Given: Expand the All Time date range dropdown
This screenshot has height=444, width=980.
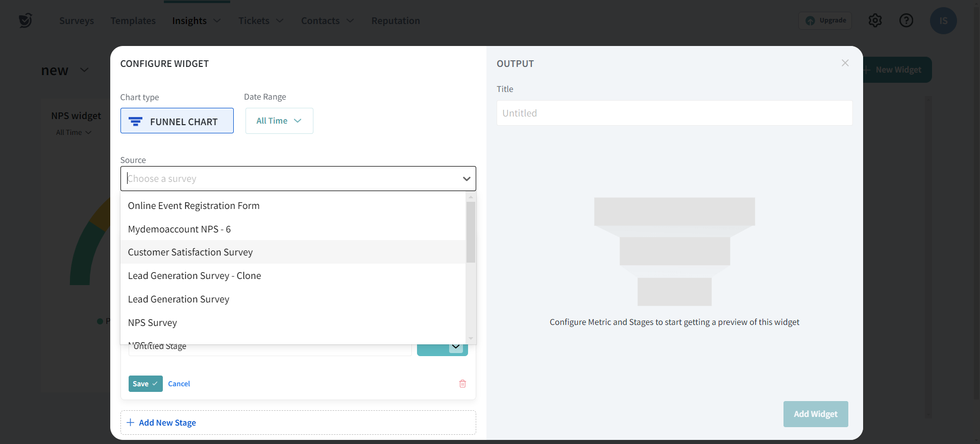Looking at the screenshot, I should 279,121.
